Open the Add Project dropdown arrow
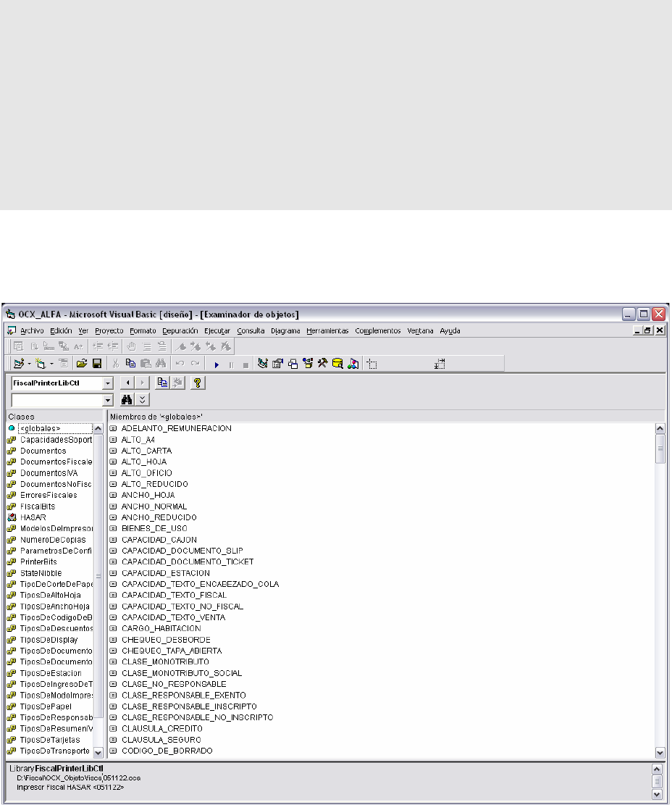The image size is (672, 805). pyautogui.click(x=29, y=364)
